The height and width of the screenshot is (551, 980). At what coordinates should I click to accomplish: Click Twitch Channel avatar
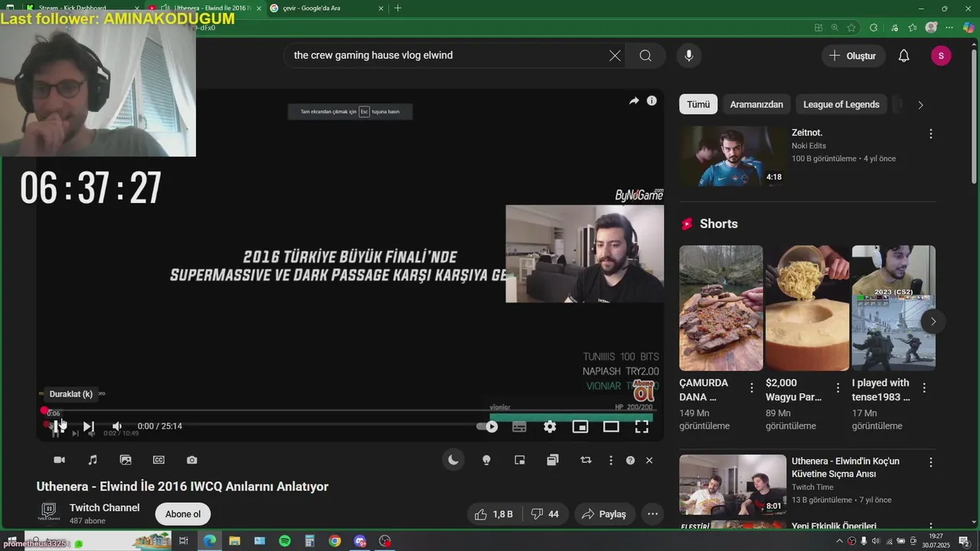click(x=48, y=513)
